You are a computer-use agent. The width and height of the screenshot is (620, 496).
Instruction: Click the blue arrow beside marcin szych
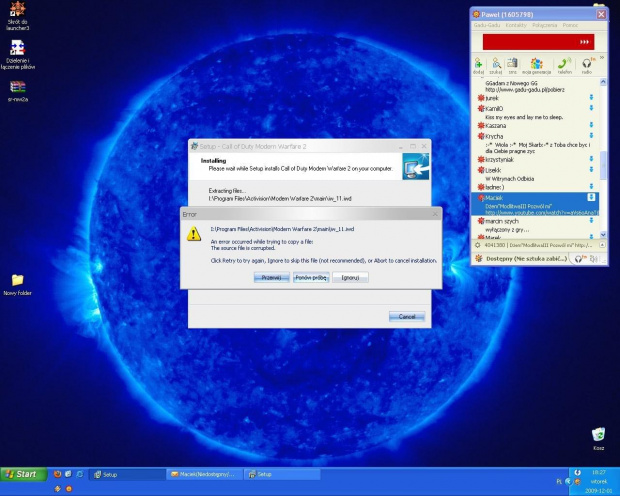tap(592, 220)
